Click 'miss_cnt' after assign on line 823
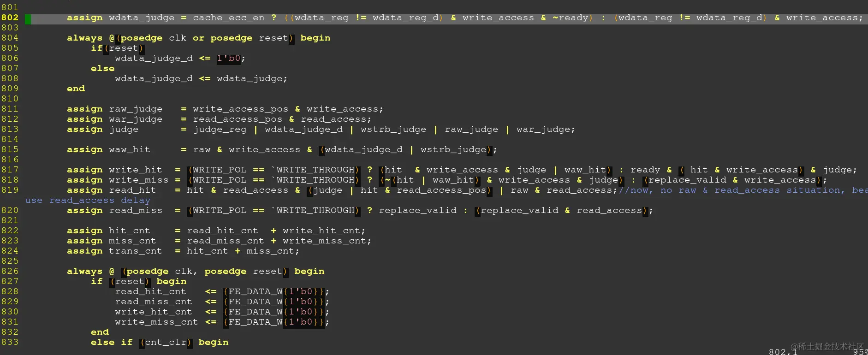868x355 pixels. point(133,241)
